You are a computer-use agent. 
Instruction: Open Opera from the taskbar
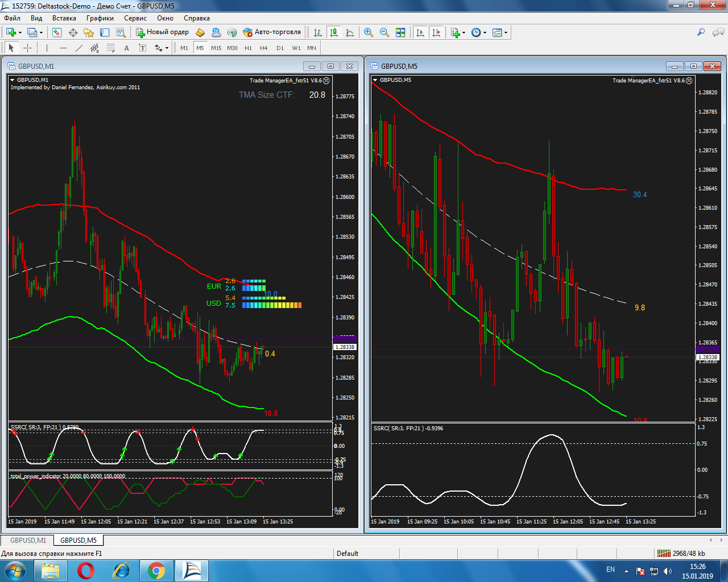pyautogui.click(x=86, y=571)
